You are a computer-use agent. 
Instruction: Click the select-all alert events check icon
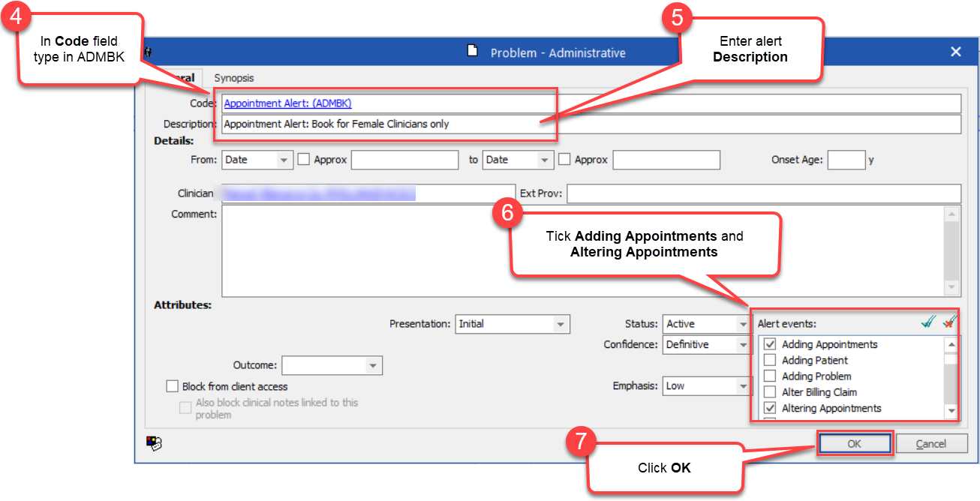[926, 323]
